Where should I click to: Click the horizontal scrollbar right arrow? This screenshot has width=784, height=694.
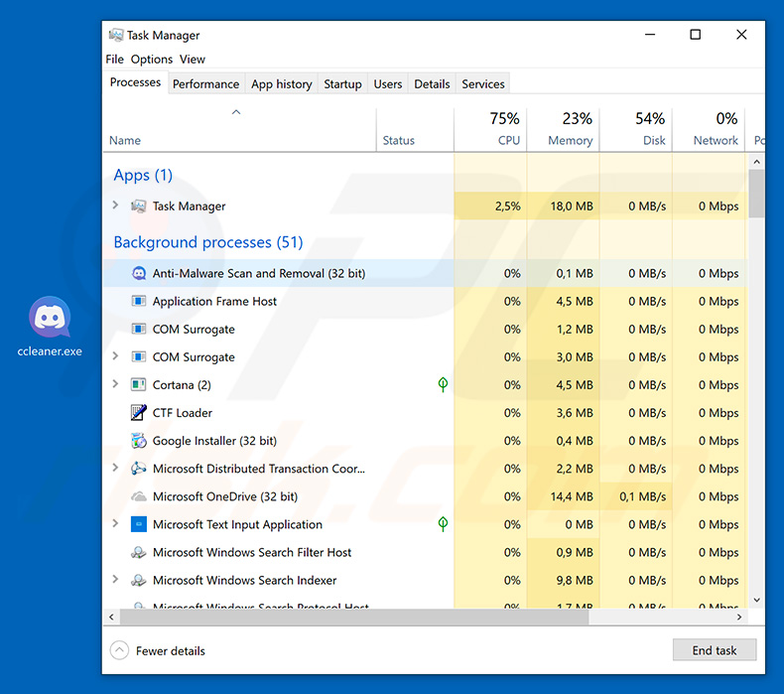pyautogui.click(x=739, y=618)
